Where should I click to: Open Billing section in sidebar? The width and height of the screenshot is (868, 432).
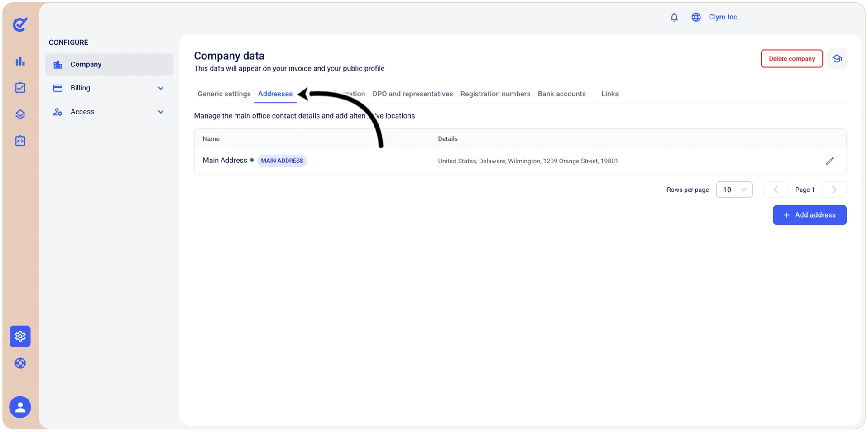pyautogui.click(x=109, y=88)
